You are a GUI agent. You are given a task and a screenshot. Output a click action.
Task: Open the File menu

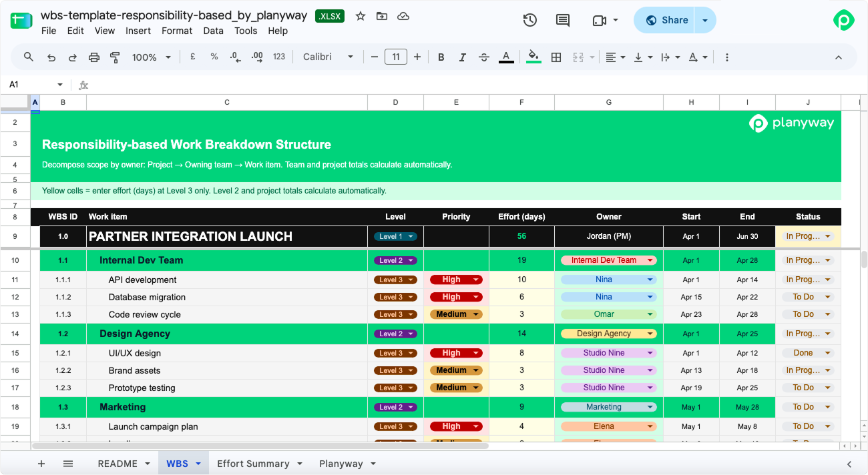coord(49,31)
